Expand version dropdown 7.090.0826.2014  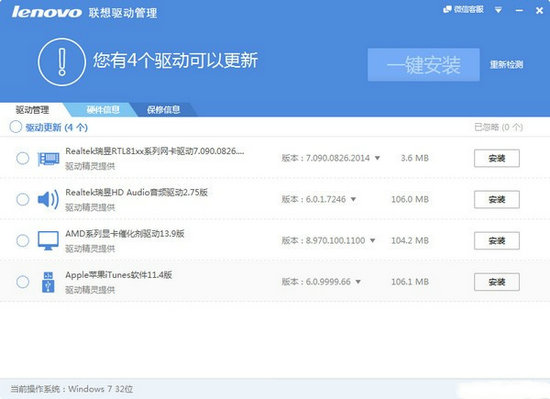click(x=377, y=158)
